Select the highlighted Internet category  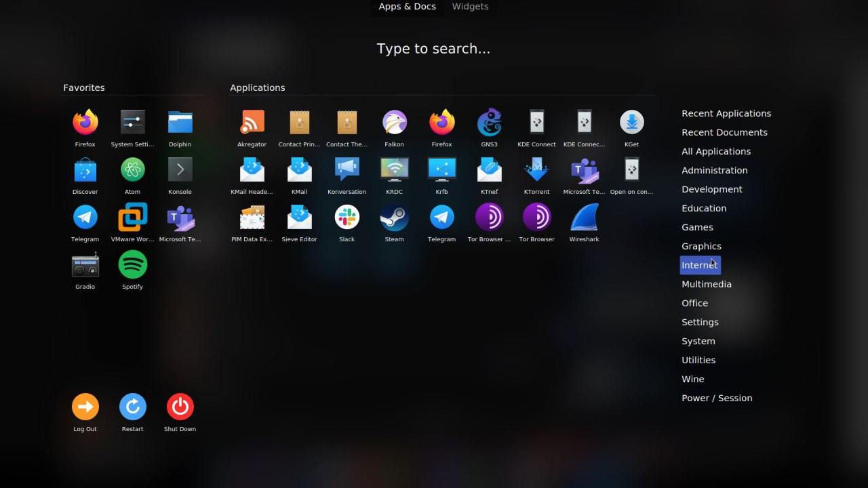[x=700, y=265]
